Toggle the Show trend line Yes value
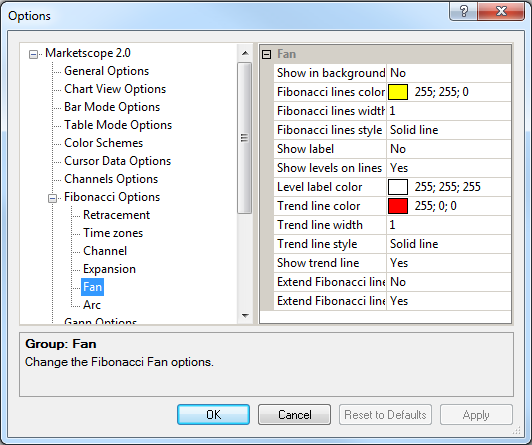 (x=449, y=263)
